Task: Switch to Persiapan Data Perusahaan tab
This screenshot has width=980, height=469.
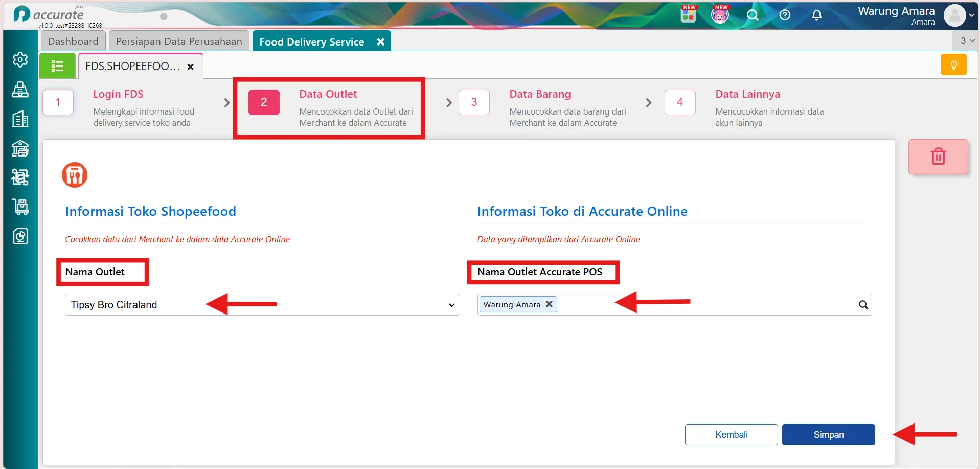Action: (x=179, y=41)
